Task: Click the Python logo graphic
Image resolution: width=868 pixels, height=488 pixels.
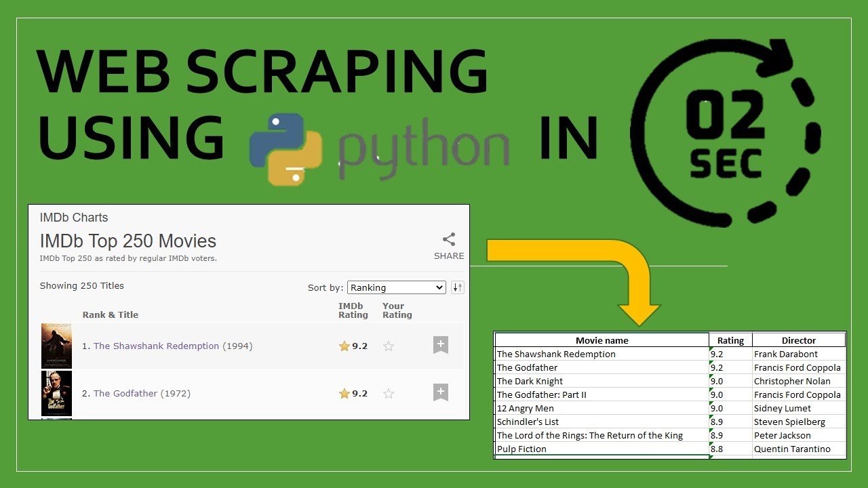Action: [285, 149]
